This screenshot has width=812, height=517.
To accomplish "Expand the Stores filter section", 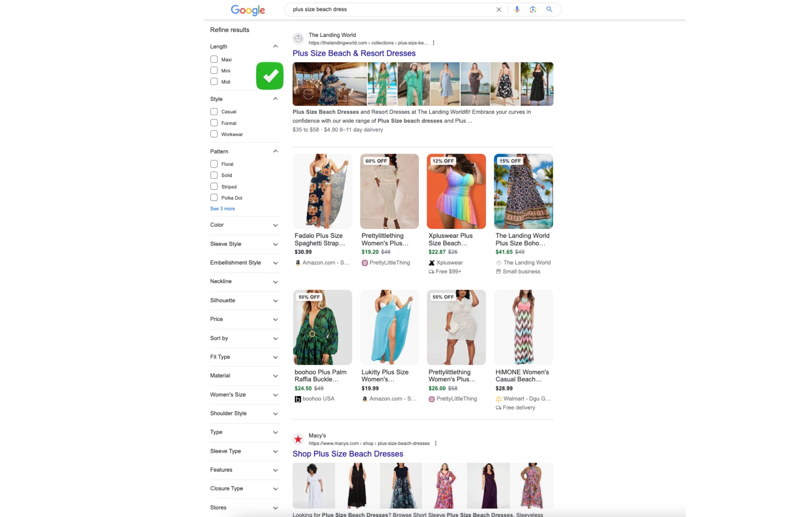I will pos(275,508).
